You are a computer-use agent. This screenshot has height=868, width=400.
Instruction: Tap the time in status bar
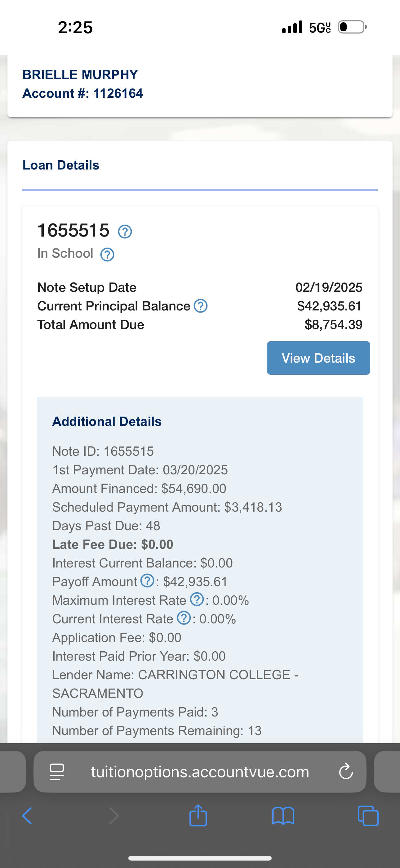(x=75, y=27)
